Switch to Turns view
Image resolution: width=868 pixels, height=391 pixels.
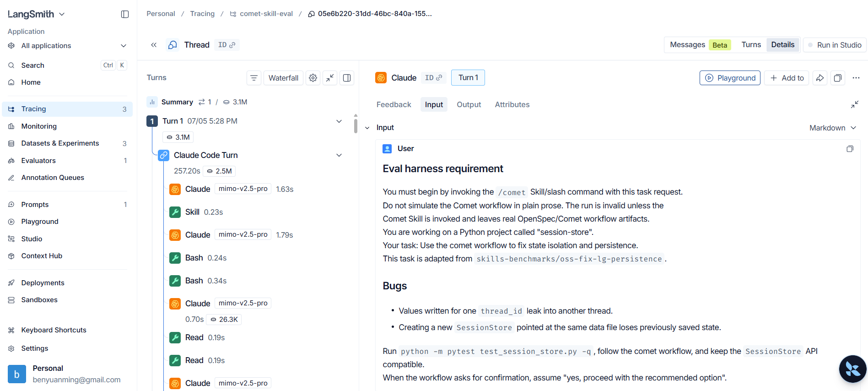[x=751, y=45]
